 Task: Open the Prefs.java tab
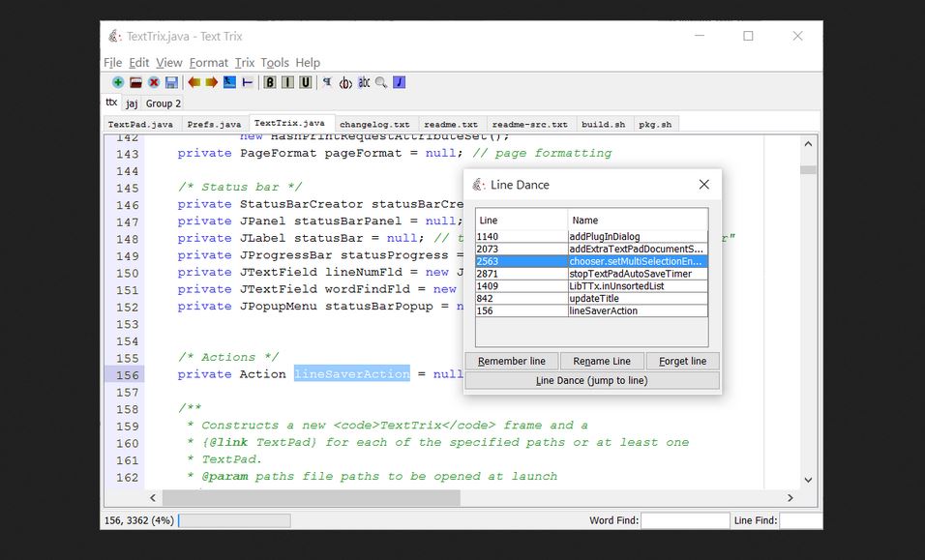214,125
